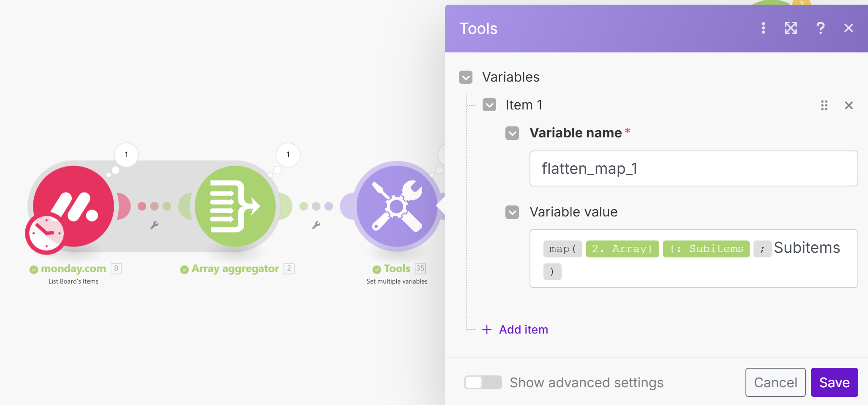Click wrench between aggregator and Tools
Screen dimensions: 868x405
click(316, 225)
